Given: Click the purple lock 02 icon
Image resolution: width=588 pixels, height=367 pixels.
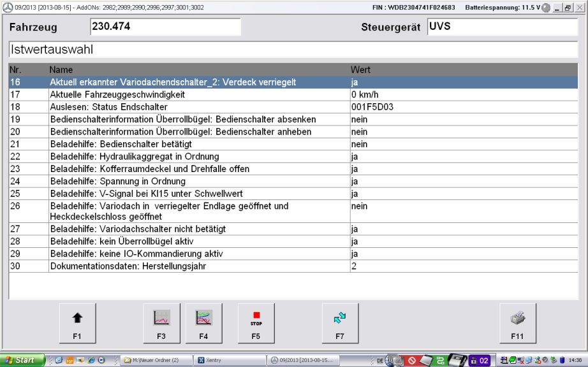Looking at the screenshot, I should pyautogui.click(x=479, y=361).
